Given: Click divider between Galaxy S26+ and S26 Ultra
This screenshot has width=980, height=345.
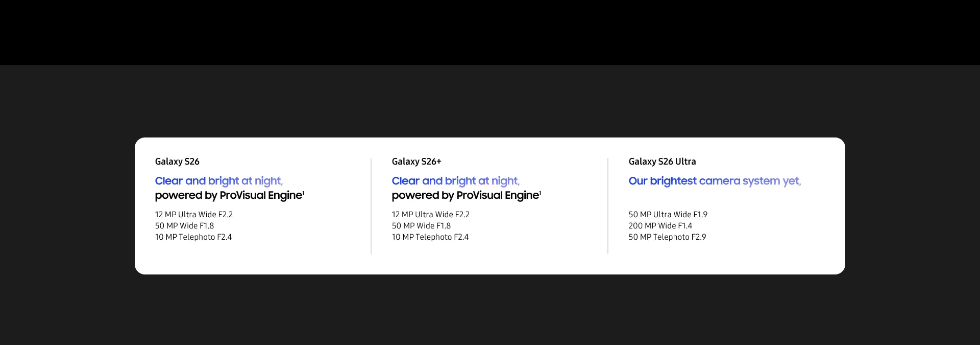Looking at the screenshot, I should click(x=608, y=206).
